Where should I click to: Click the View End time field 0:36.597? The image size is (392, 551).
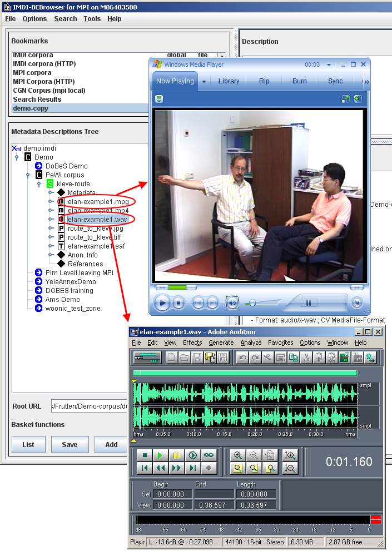click(x=215, y=505)
